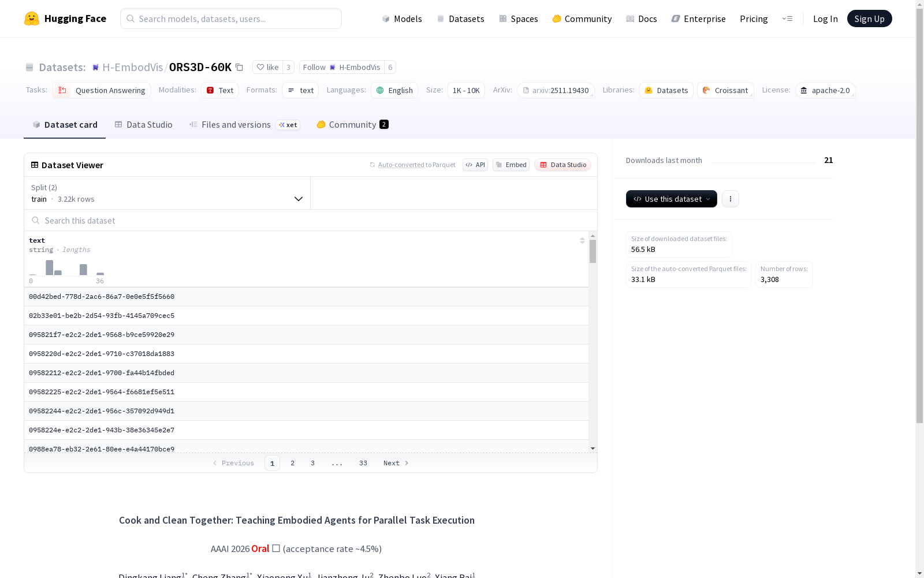This screenshot has width=924, height=578.
Task: Expand the Split train dropdown
Action: [x=167, y=193]
